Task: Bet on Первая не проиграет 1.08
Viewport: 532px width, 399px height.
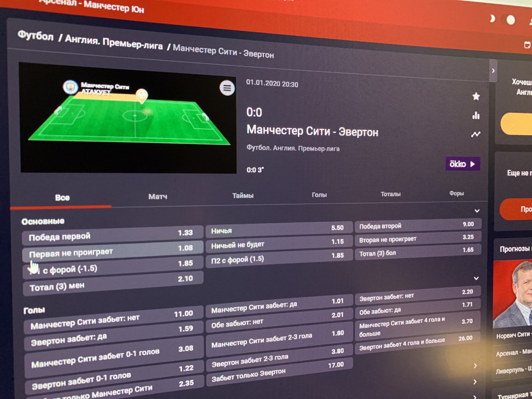Action: tap(113, 251)
